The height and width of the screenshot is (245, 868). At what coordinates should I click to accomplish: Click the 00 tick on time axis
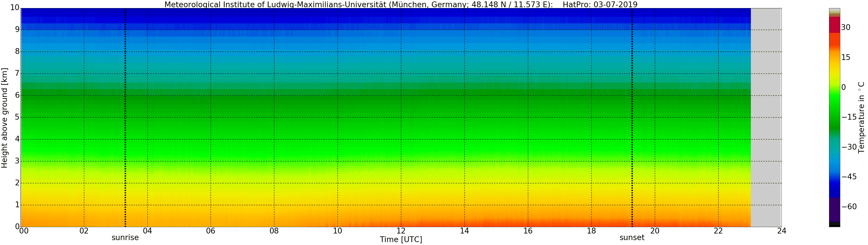click(24, 231)
